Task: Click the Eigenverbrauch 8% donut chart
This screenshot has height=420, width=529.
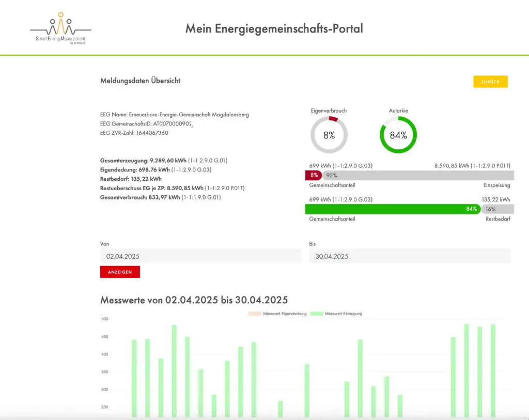Action: coord(329,135)
